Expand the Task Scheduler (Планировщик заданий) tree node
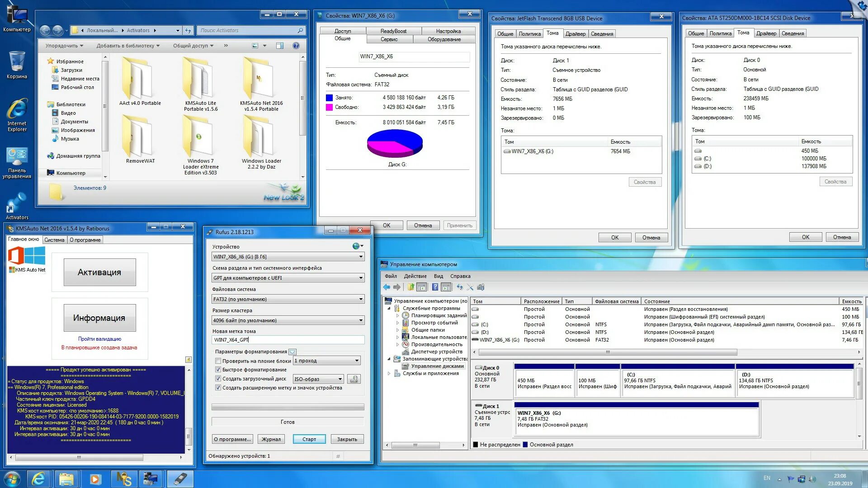 pos(398,315)
